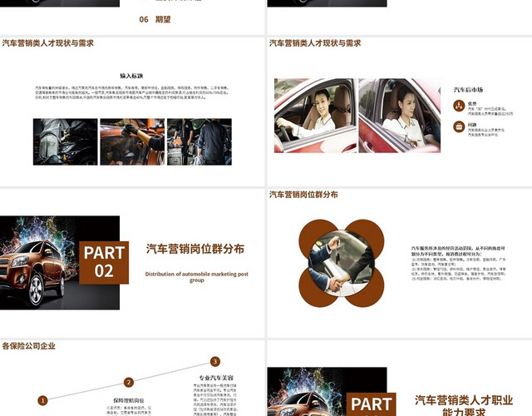Click the "汽车后市场" heading
The image size is (532, 416).
(x=468, y=90)
